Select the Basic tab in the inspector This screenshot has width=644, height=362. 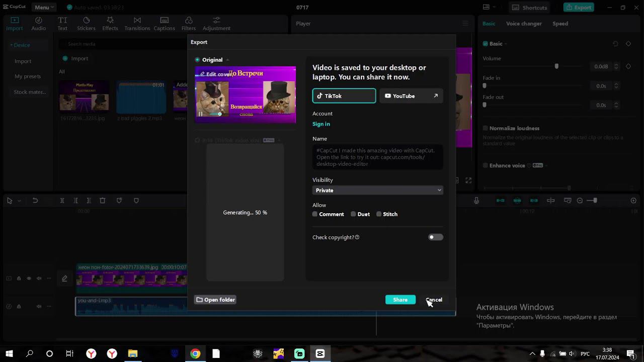point(489,24)
